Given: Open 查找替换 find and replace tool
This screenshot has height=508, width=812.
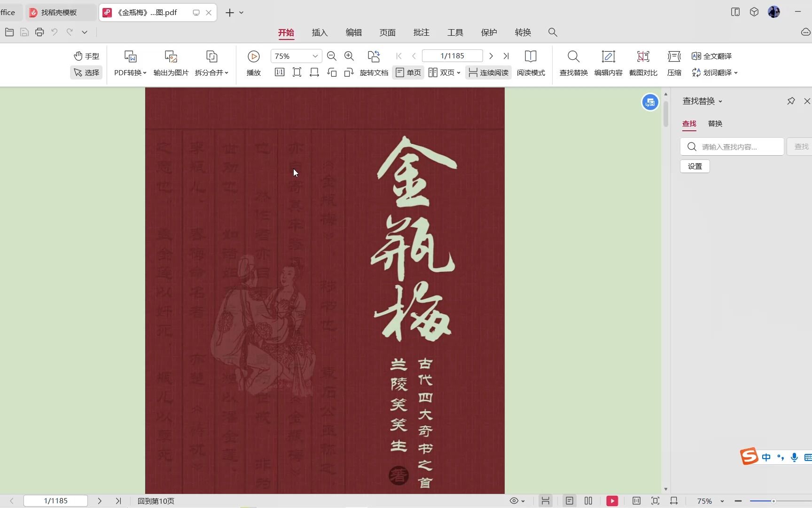Looking at the screenshot, I should 573,63.
